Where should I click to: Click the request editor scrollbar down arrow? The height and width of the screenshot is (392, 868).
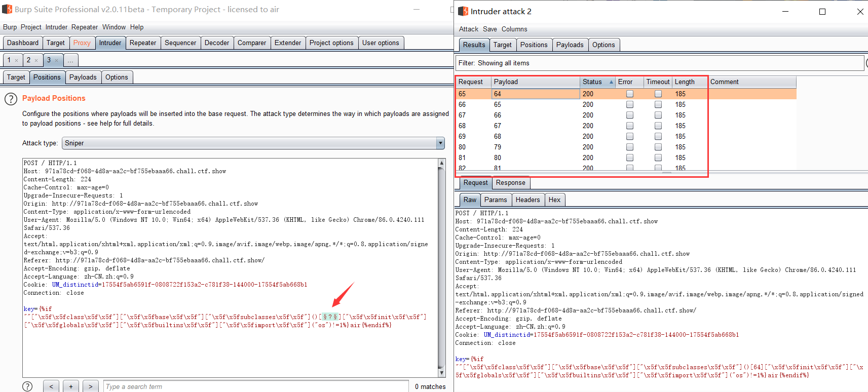coord(442,373)
